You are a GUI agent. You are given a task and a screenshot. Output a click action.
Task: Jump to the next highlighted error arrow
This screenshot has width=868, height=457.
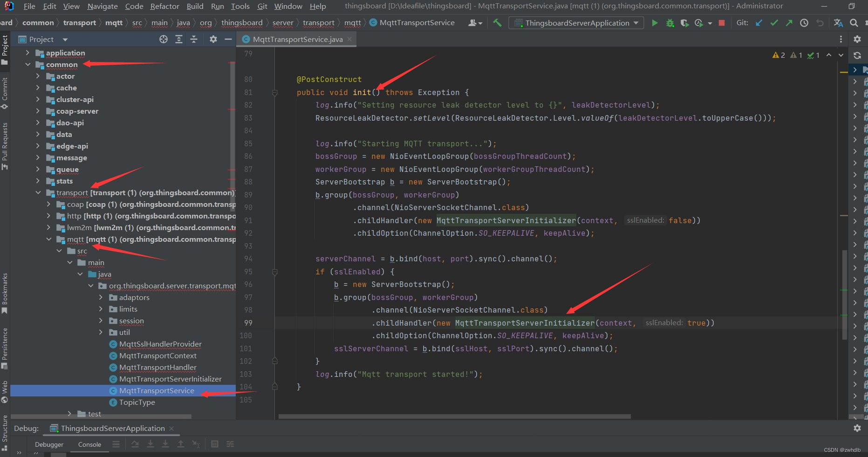841,55
